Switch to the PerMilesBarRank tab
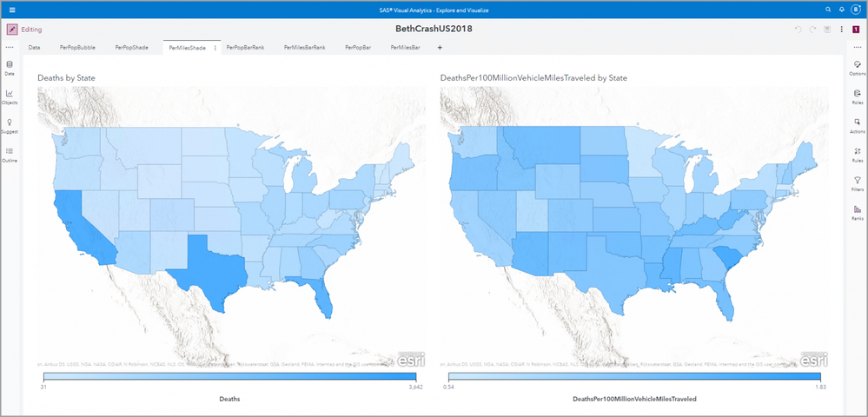Viewport: 868px width, 417px height. [304, 48]
